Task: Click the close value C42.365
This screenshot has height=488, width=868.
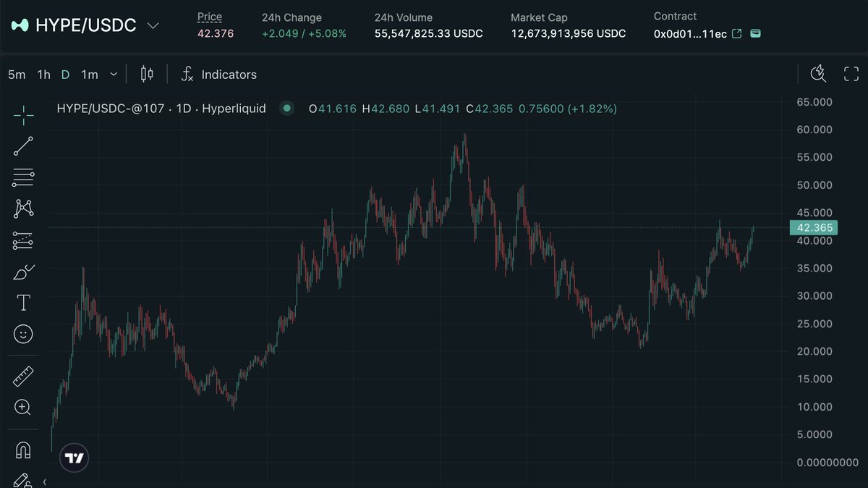Action: (x=489, y=109)
